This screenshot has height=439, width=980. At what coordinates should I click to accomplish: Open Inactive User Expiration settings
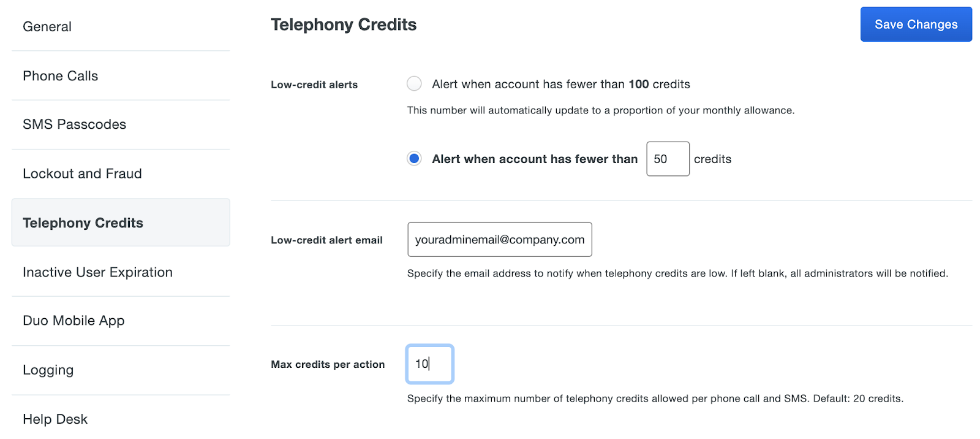(121, 272)
